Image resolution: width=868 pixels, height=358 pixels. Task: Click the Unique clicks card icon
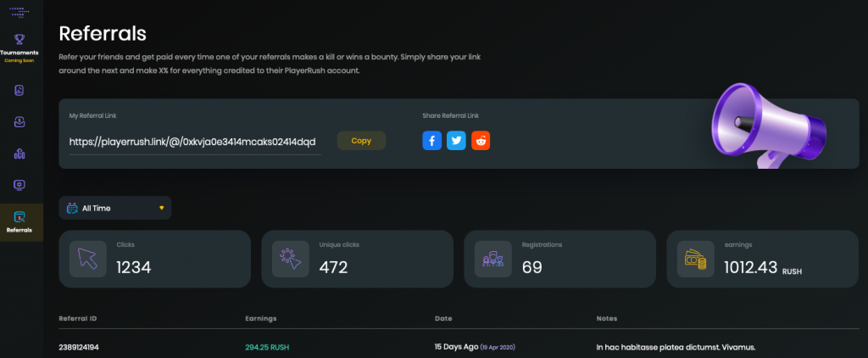coord(290,259)
